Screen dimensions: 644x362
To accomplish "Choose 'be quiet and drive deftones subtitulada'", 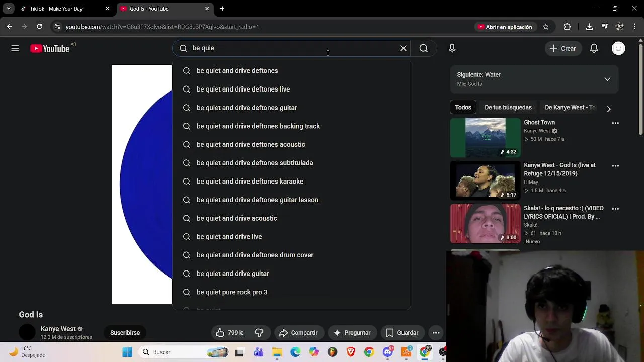I will 291,163.
